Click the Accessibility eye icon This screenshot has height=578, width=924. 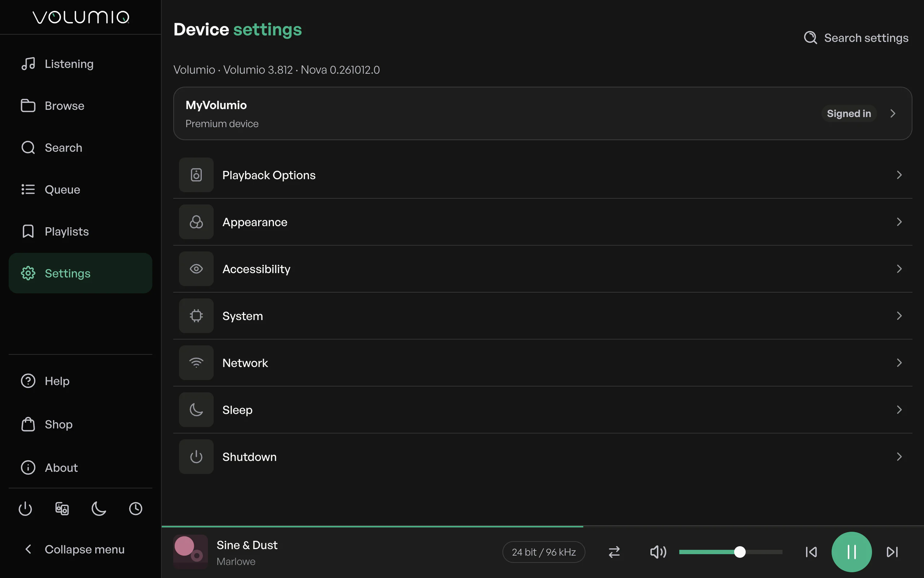tap(196, 269)
